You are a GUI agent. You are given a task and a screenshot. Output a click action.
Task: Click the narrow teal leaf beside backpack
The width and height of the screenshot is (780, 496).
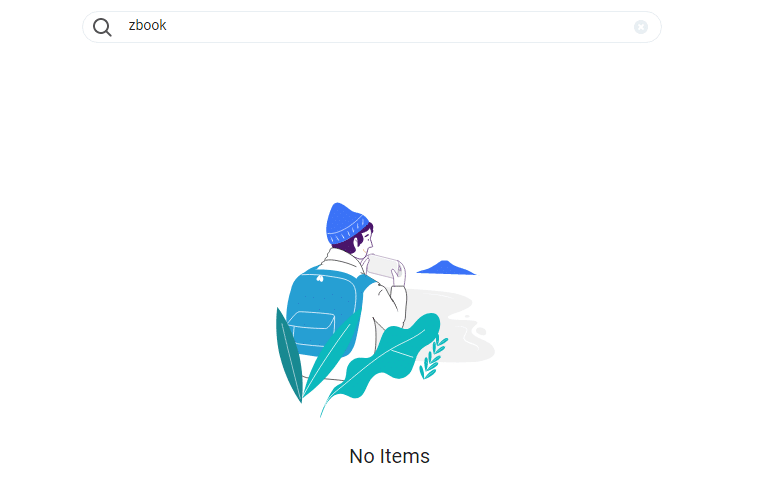click(331, 353)
